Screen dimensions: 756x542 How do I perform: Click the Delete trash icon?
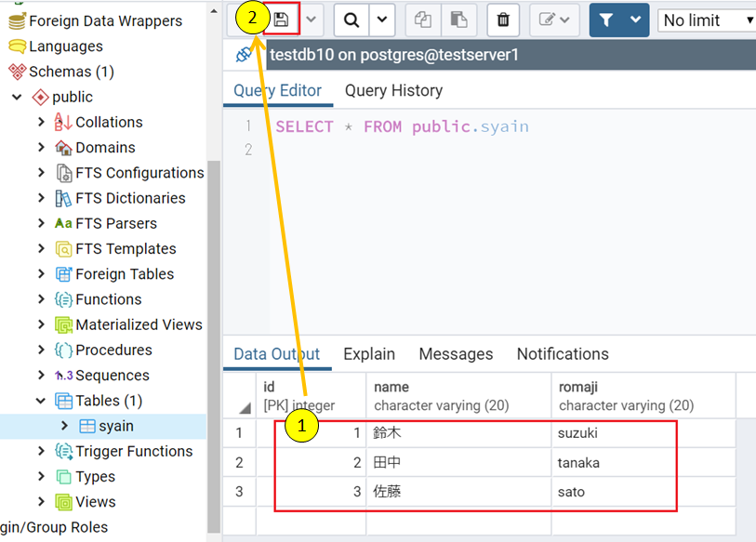503,20
